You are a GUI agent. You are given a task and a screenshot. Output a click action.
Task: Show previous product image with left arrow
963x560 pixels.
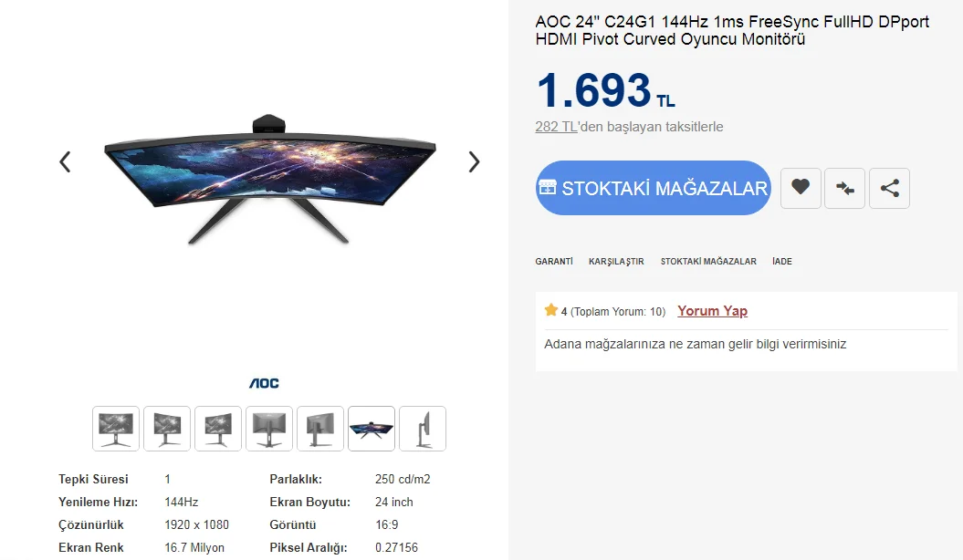[x=65, y=162]
